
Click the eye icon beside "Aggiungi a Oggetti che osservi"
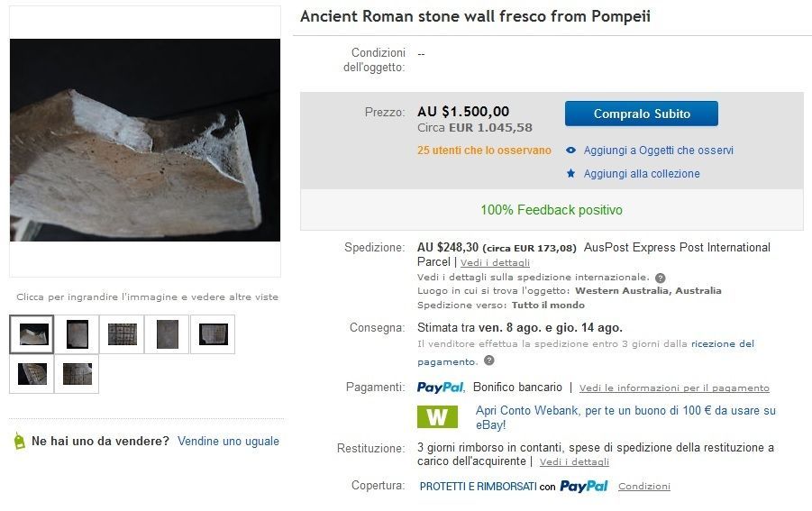click(x=571, y=151)
